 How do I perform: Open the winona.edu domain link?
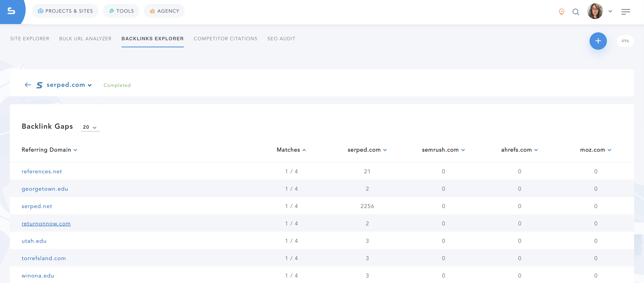38,276
